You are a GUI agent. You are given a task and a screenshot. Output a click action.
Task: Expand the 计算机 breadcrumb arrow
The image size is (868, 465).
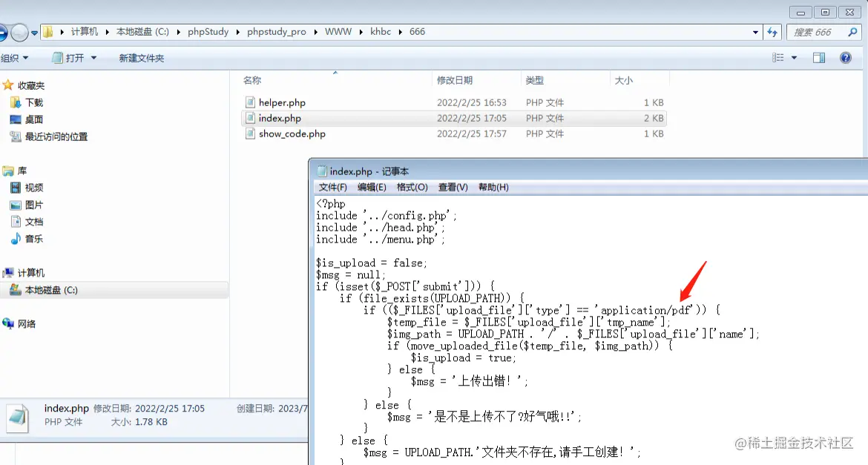(x=108, y=32)
